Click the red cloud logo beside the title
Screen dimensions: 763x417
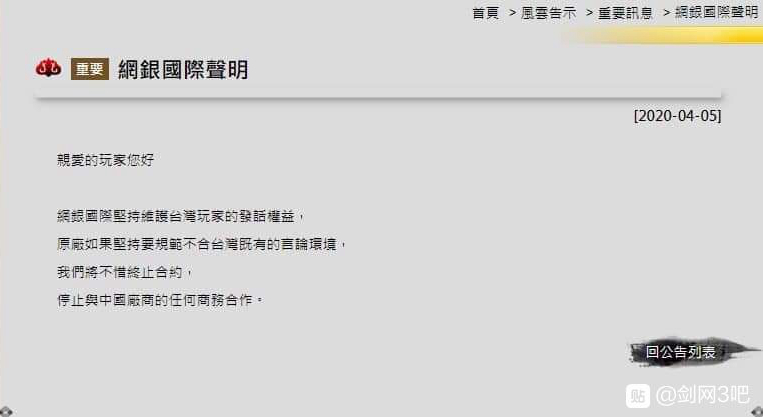point(48,69)
